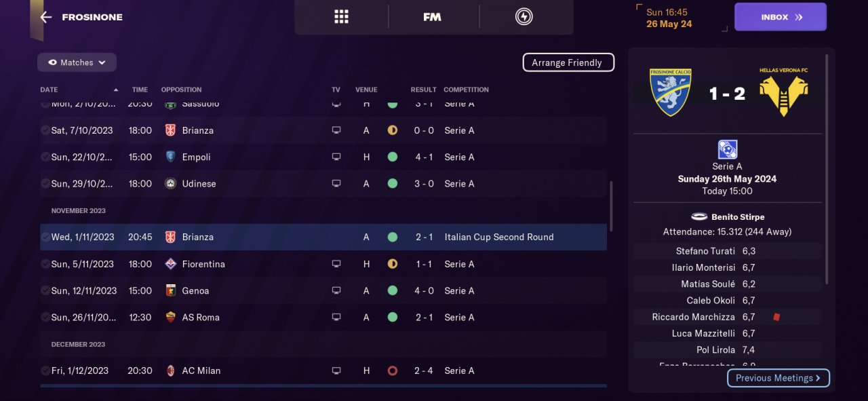Click the Serie A competition logo
This screenshot has height=401, width=868.
tap(727, 149)
